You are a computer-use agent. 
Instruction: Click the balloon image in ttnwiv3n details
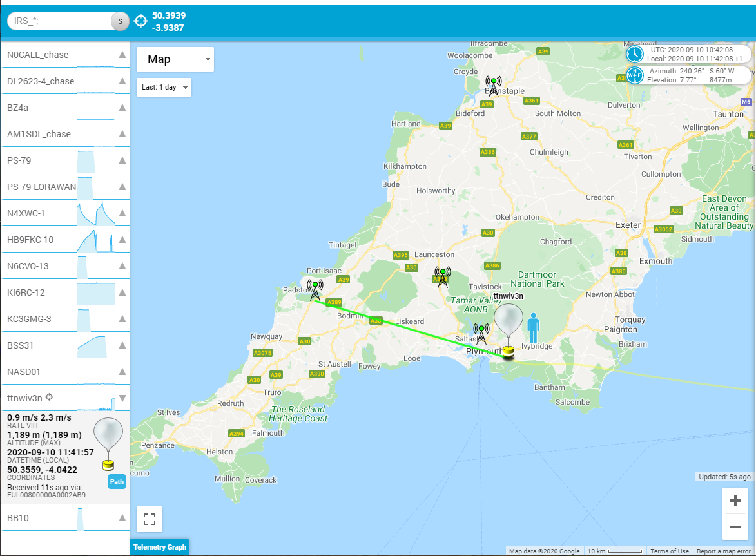coord(108,445)
